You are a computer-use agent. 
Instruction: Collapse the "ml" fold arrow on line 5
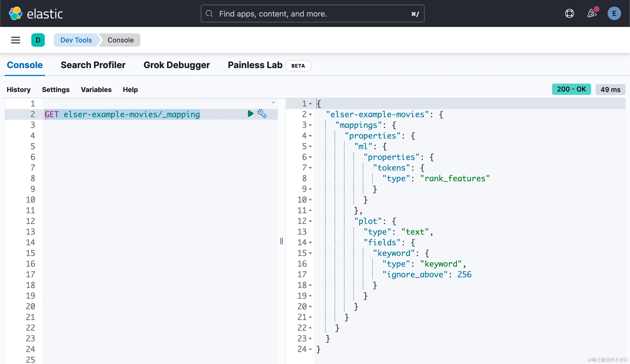point(310,146)
